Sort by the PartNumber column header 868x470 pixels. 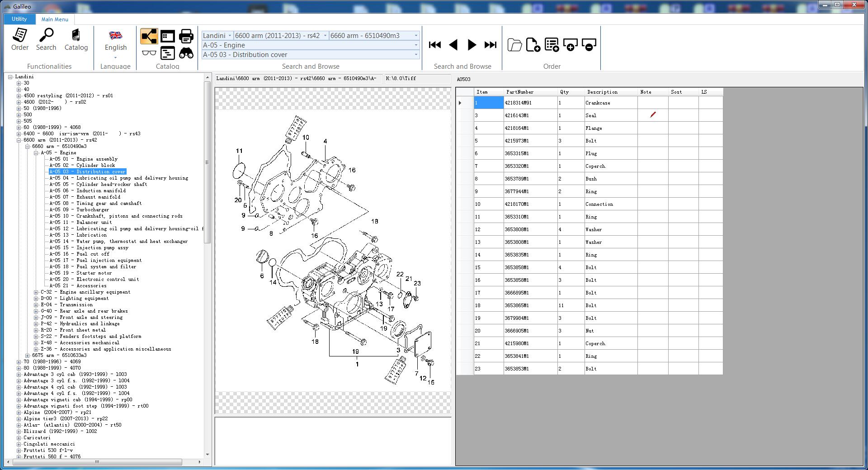531,92
